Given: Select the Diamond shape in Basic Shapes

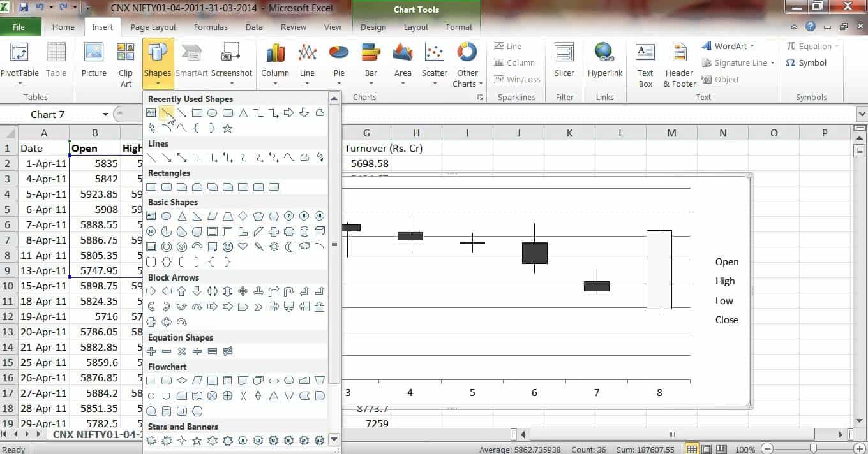Looking at the screenshot, I should click(243, 216).
